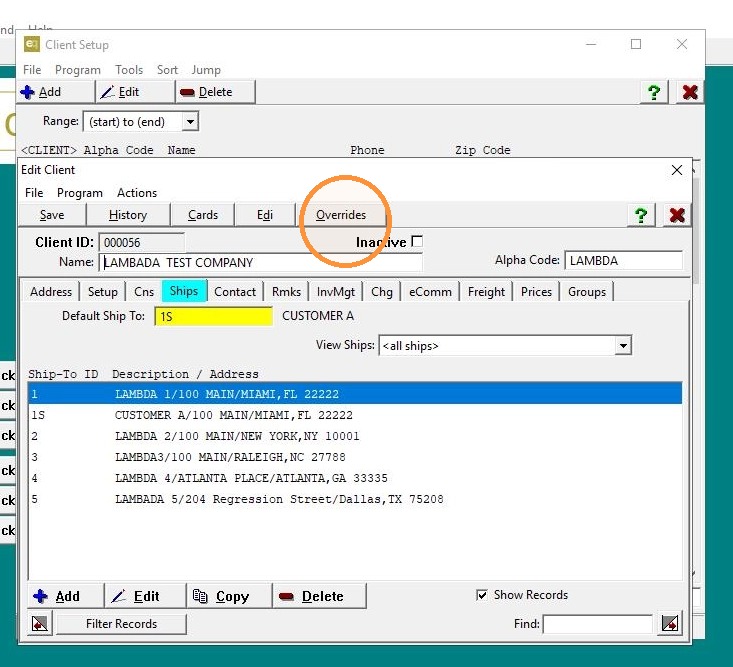Select ship-to row CUSTOMER A/100 MAIN/MIAMI
The height and width of the screenshot is (667, 733).
pyautogui.click(x=355, y=415)
